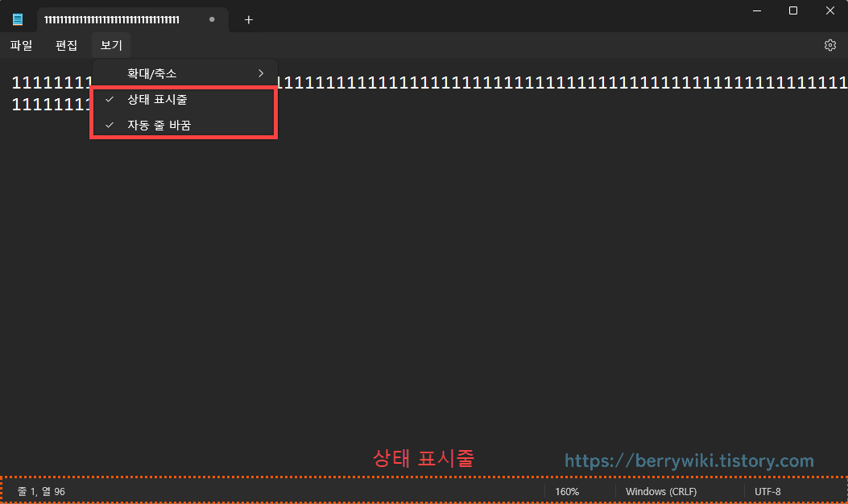The image size is (848, 504).
Task: Click the Notepad app icon in the title bar
Action: pyautogui.click(x=18, y=19)
